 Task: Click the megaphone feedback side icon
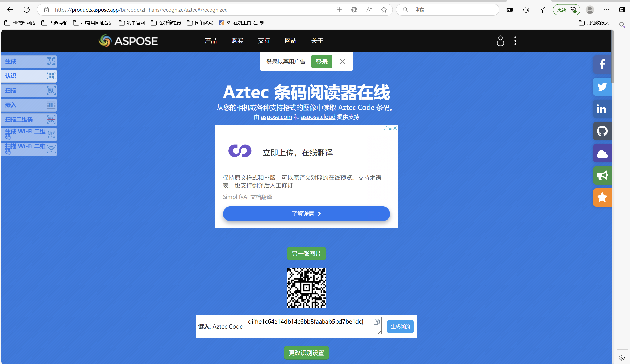602,175
